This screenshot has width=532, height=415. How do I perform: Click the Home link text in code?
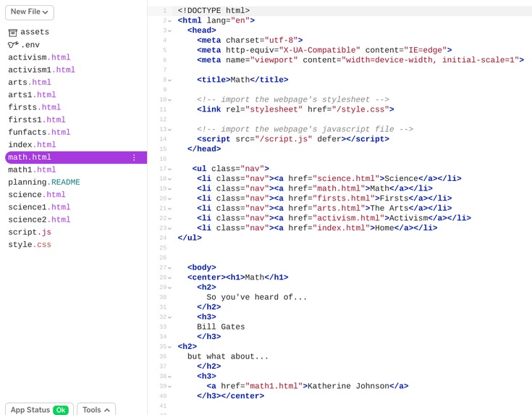(x=384, y=228)
